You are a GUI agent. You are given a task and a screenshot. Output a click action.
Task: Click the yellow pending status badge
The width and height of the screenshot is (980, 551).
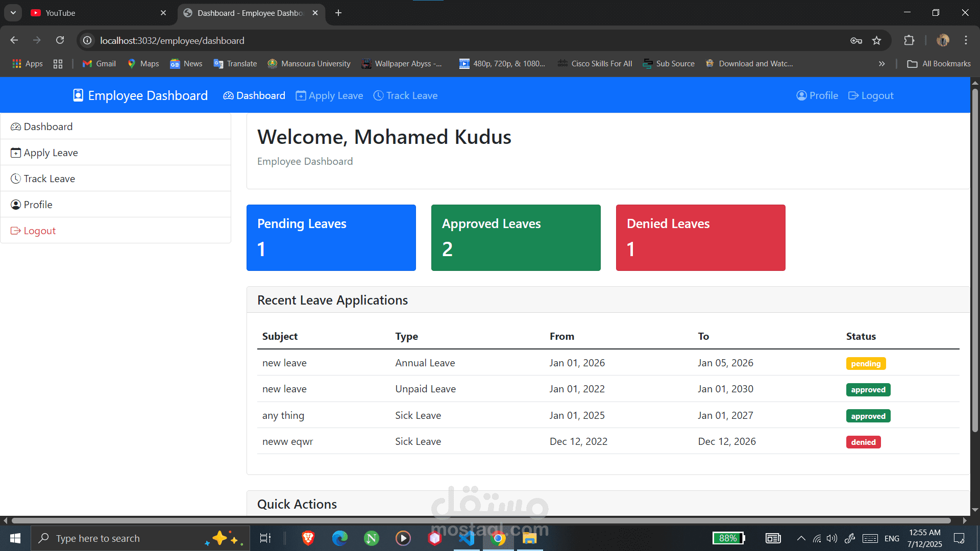pyautogui.click(x=866, y=364)
